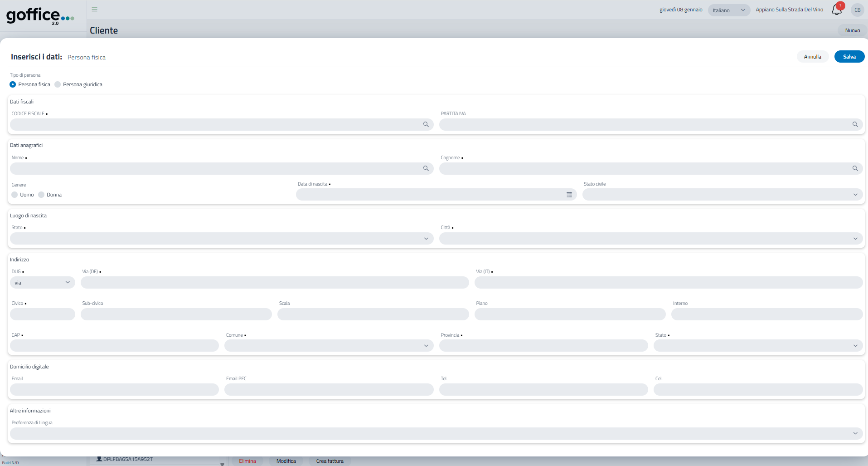The height and width of the screenshot is (466, 868).
Task: Open the CB user avatar menu
Action: click(x=857, y=10)
